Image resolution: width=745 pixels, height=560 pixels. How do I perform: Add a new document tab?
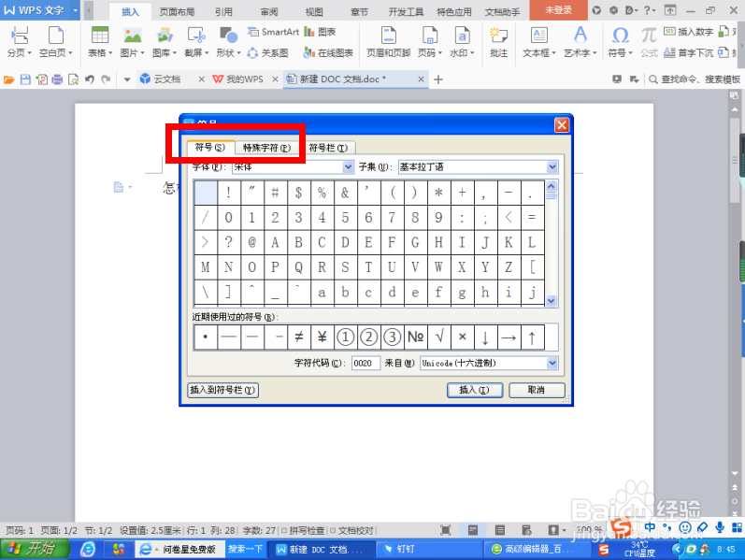coord(438,79)
